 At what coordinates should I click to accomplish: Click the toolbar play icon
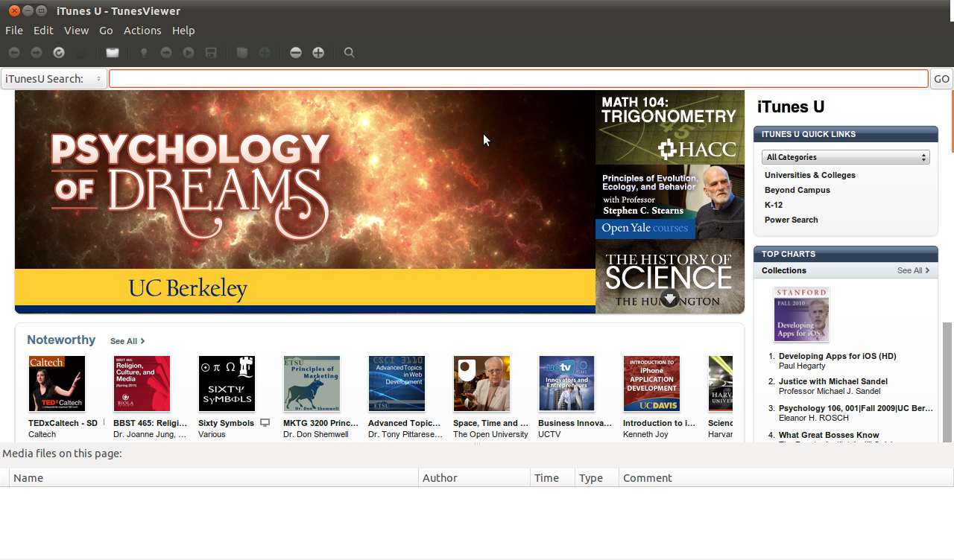pyautogui.click(x=189, y=53)
